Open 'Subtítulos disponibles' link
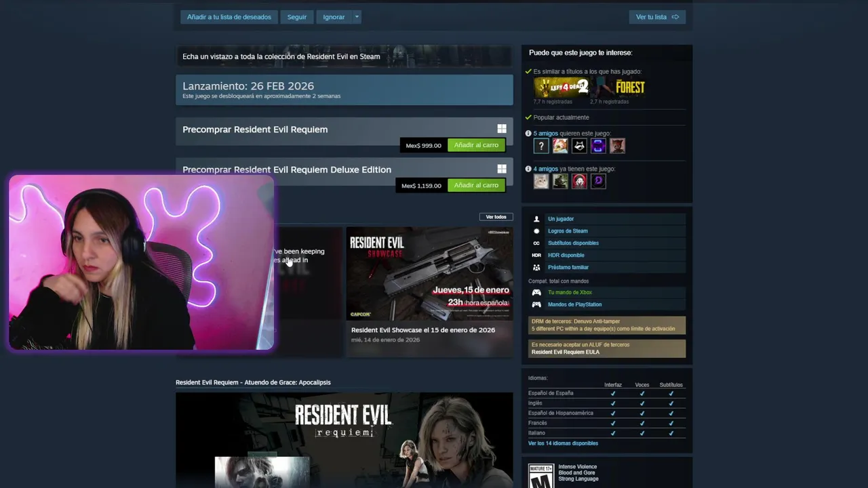The width and height of the screenshot is (868, 488). coord(573,243)
